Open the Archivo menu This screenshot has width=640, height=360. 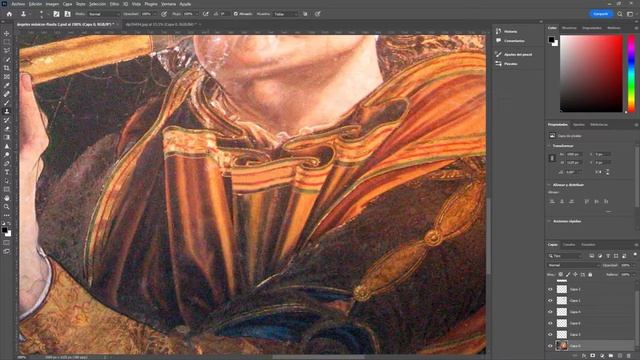[x=18, y=4]
